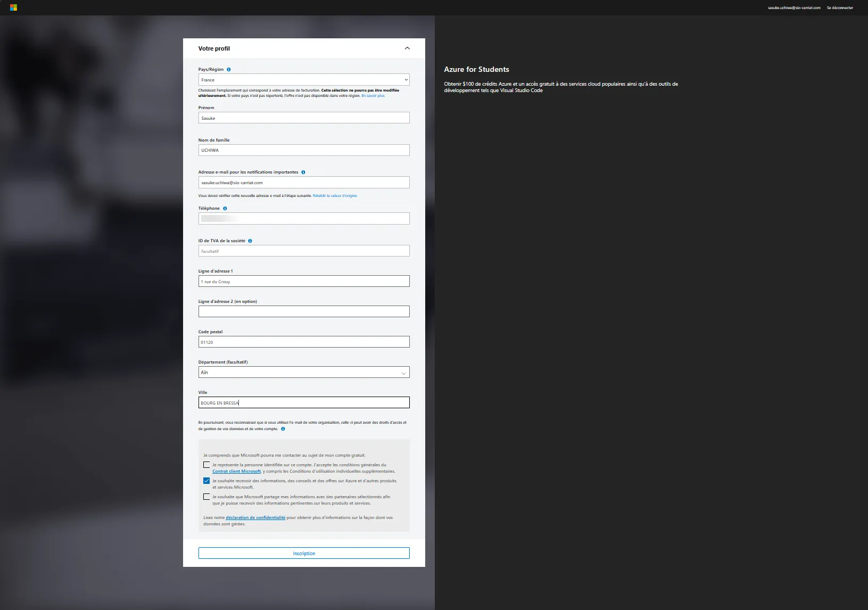
Task: Open the déclaration de confidentialité link
Action: (255, 517)
